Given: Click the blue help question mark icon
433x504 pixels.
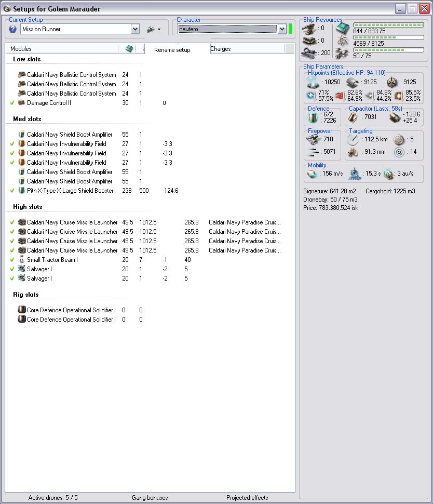Looking at the screenshot, I should pyautogui.click(x=12, y=29).
